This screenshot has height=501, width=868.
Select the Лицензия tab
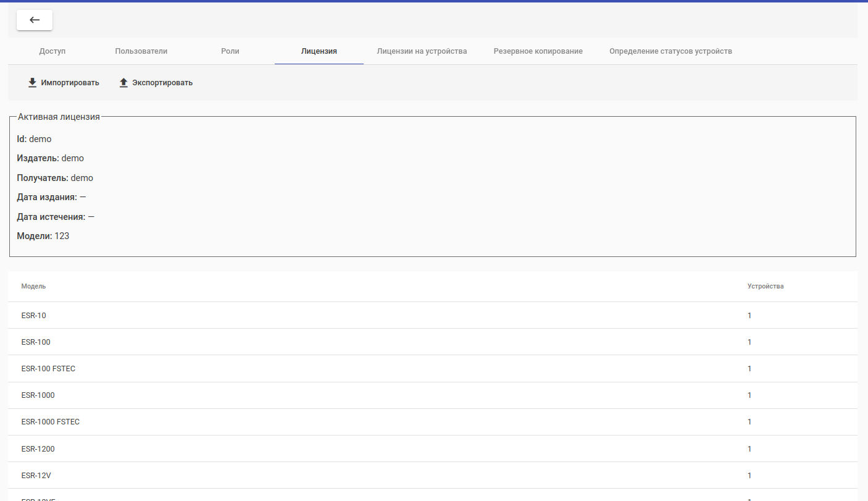[319, 51]
